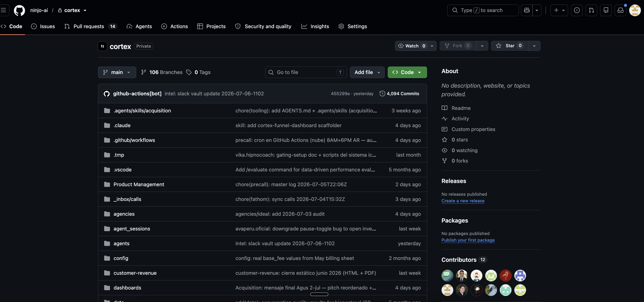This screenshot has height=302, width=644.
Task: Open Product Management folder
Action: tap(139, 184)
